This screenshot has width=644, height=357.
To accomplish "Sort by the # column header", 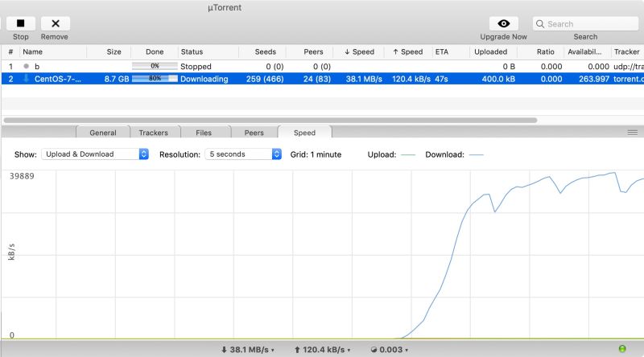I will click(x=10, y=51).
